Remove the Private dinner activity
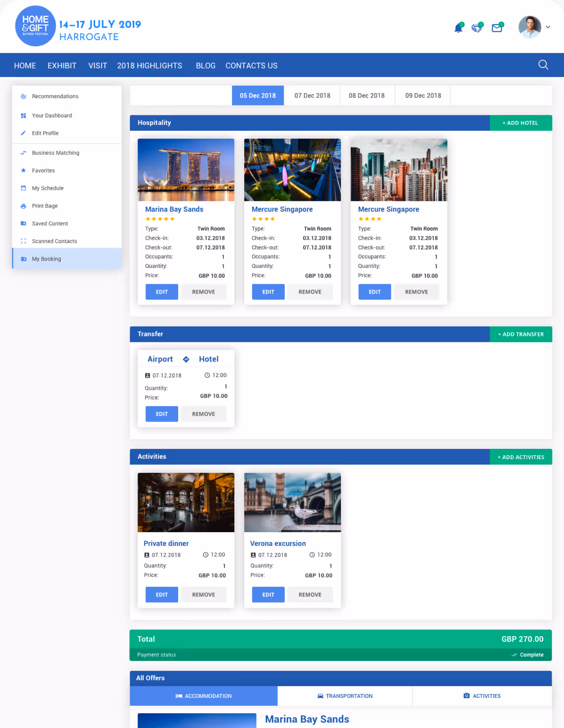This screenshot has height=728, width=564. (x=204, y=595)
